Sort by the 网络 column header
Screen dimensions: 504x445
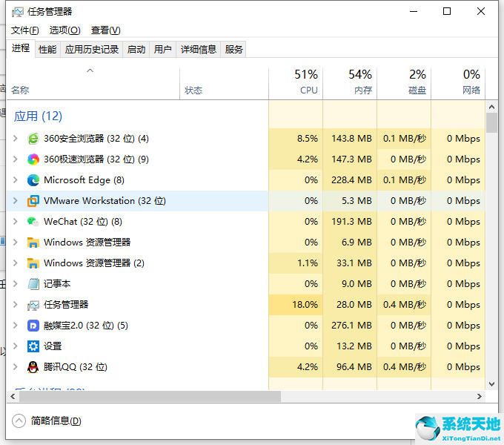pyautogui.click(x=458, y=83)
